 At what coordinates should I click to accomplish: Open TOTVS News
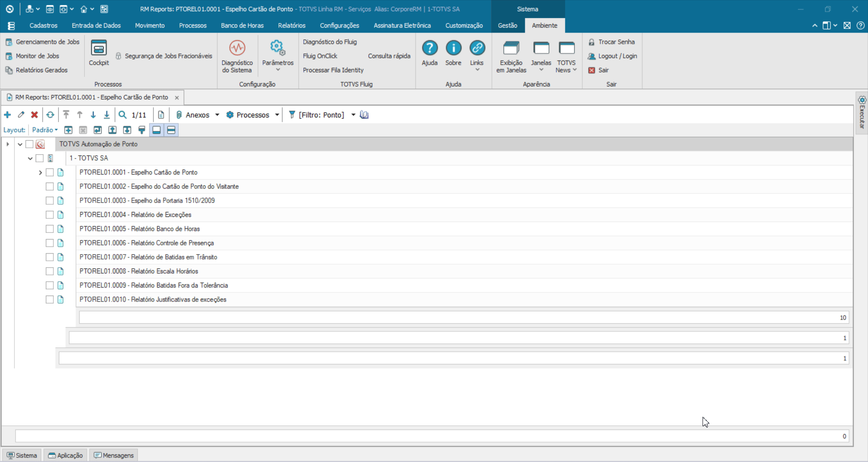(x=566, y=57)
